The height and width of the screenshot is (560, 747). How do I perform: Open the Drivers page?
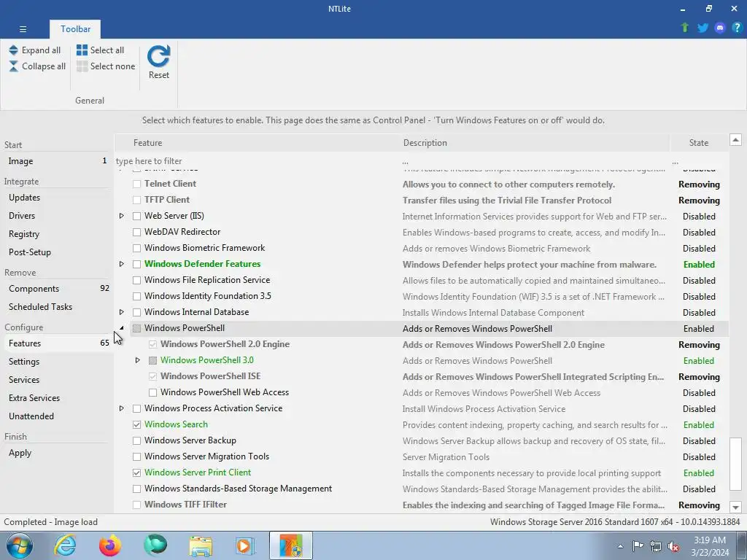57,216
